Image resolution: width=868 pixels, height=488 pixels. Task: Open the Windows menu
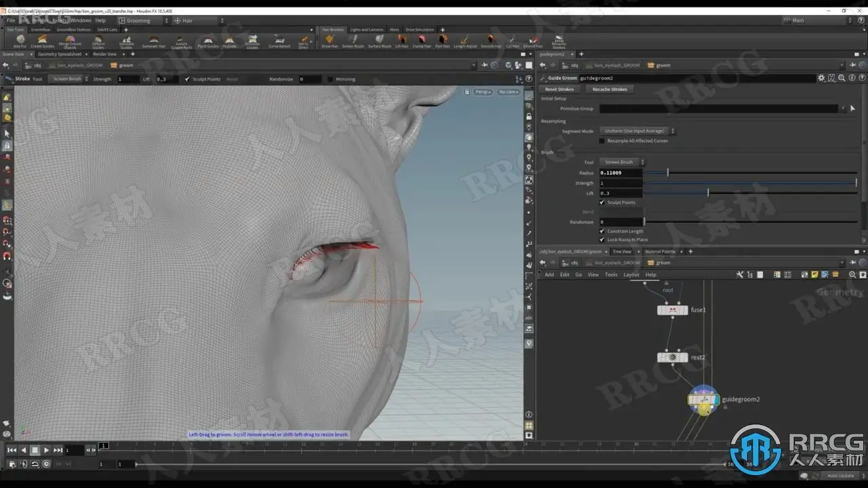click(80, 20)
